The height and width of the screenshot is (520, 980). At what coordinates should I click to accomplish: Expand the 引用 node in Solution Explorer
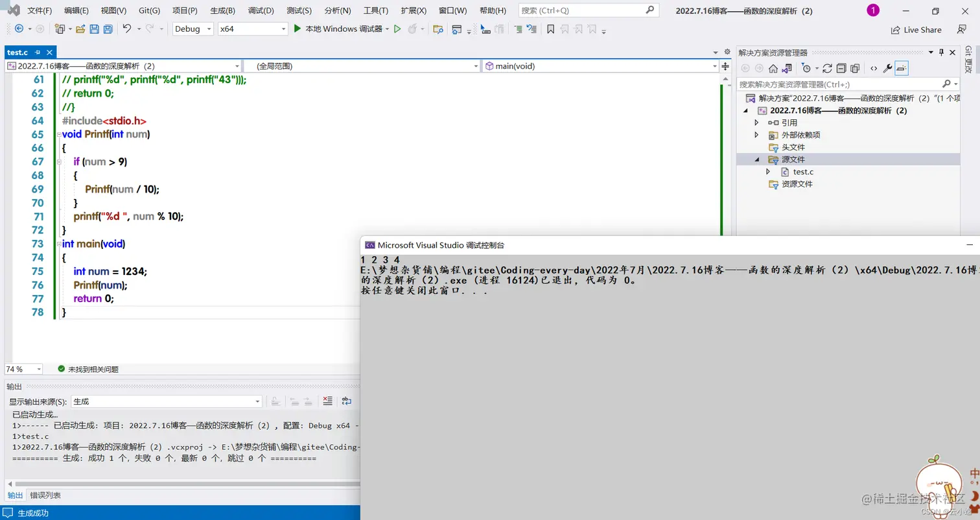pyautogui.click(x=756, y=123)
